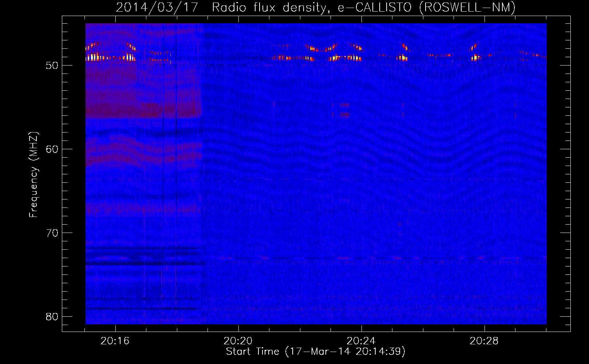Select the 60 frequency tick label

52,149
